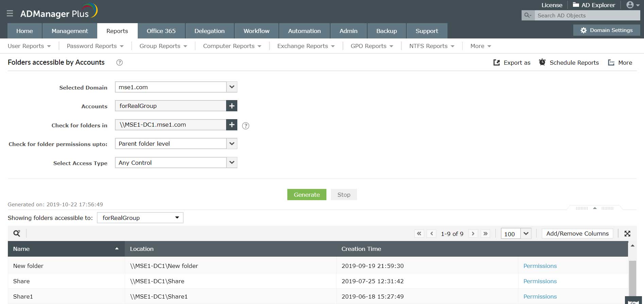The width and height of the screenshot is (644, 304).
Task: Expand table to full screen
Action: [627, 234]
